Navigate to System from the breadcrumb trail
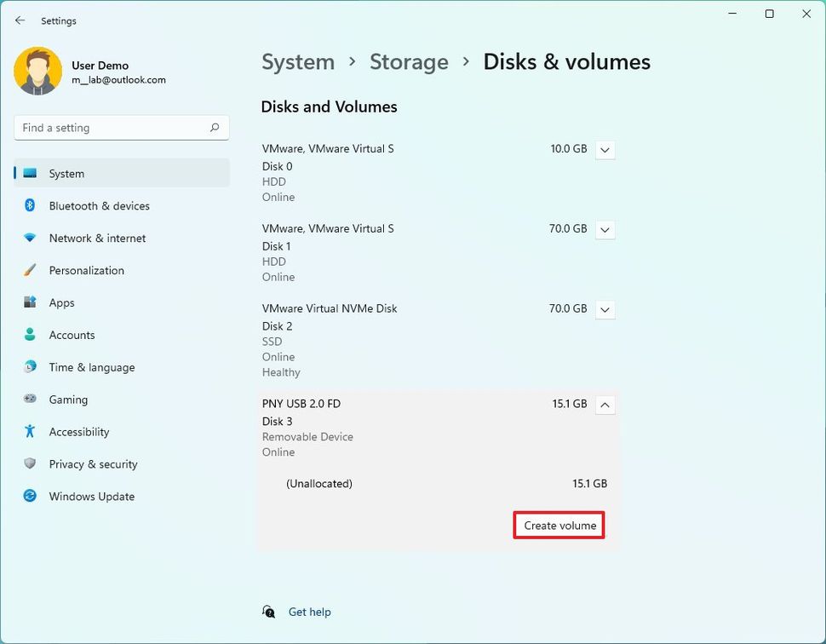826x644 pixels. pos(298,62)
